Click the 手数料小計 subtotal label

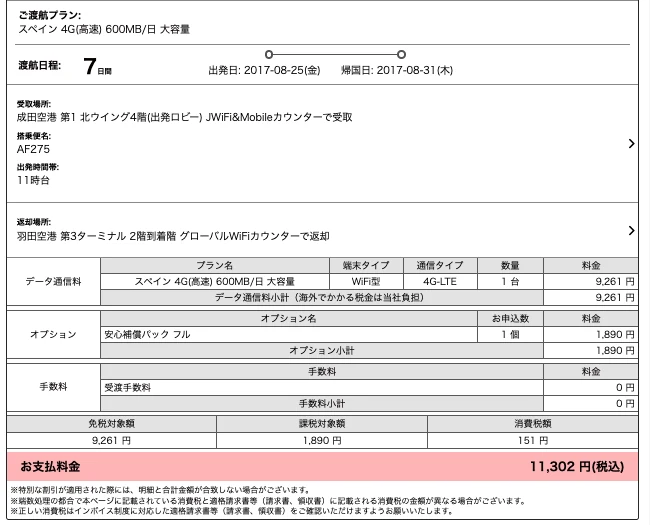tap(322, 404)
